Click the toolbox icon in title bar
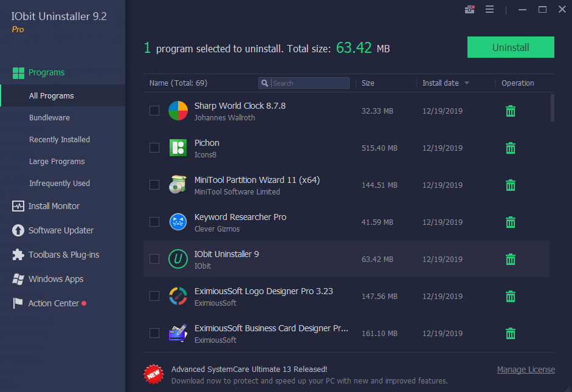This screenshot has width=572, height=392. click(469, 10)
